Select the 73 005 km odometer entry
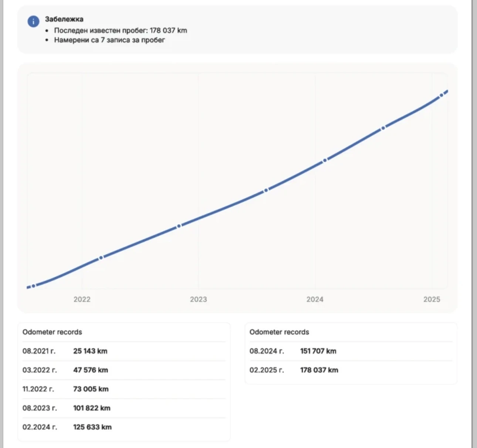 click(91, 389)
